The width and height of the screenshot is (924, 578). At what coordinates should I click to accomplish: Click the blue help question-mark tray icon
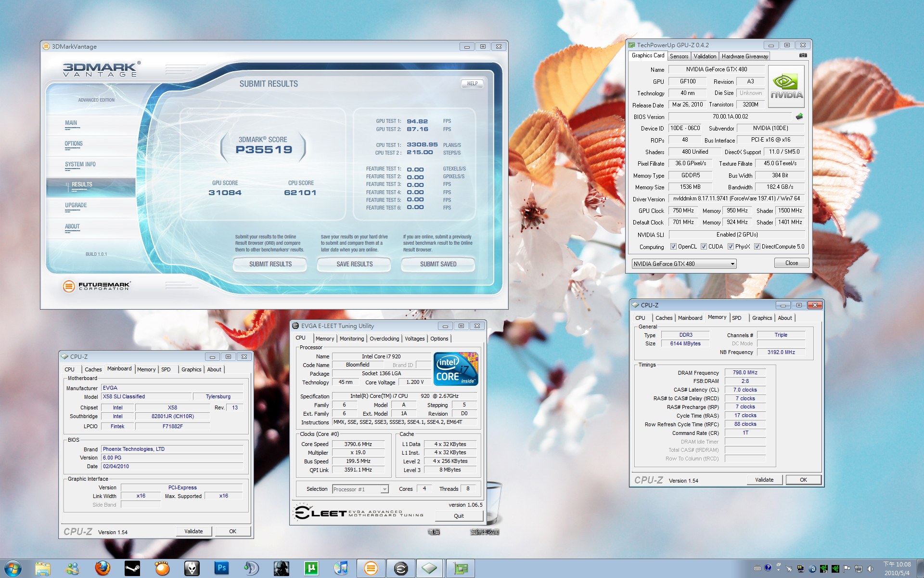coord(768,568)
